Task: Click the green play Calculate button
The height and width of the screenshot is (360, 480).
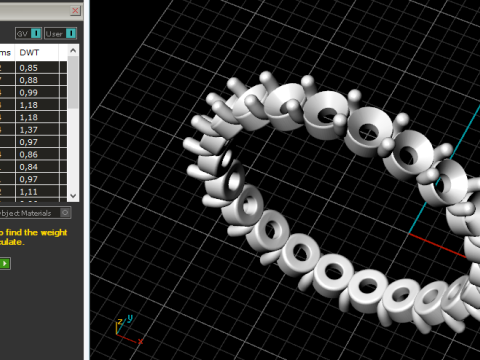Action: tap(5, 264)
